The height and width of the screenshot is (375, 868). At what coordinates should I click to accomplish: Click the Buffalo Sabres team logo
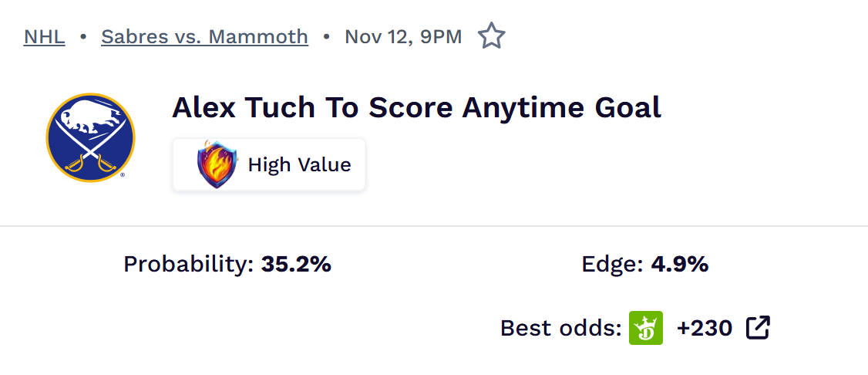click(90, 137)
